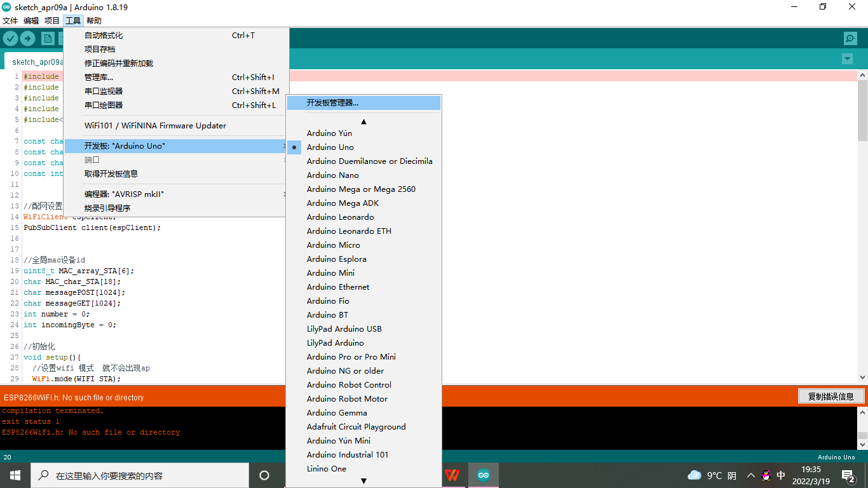Viewport: 868px width, 488px height.
Task: Open 管理库... menu item
Action: click(177, 78)
